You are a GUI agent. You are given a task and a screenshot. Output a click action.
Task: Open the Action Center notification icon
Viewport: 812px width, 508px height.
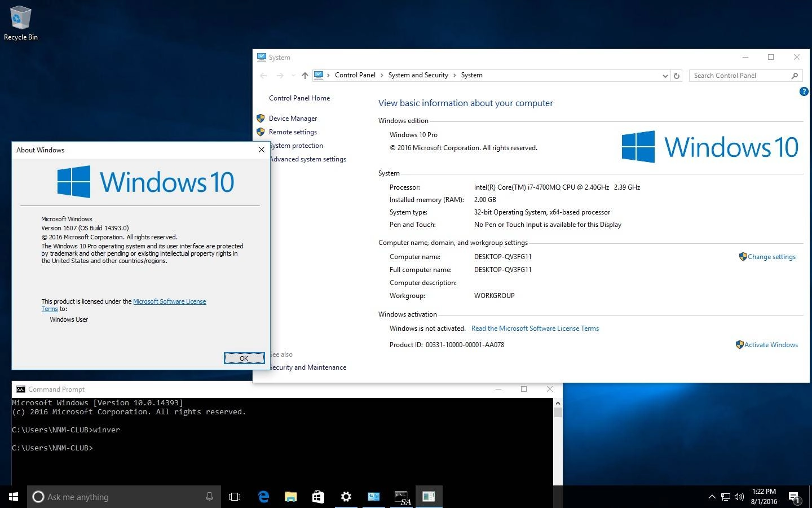click(795, 497)
